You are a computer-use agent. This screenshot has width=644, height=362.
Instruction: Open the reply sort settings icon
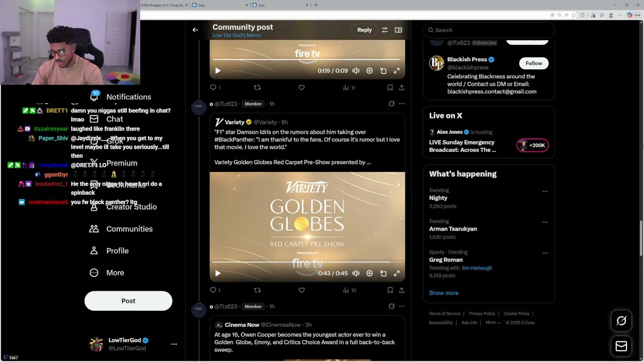[x=385, y=30]
